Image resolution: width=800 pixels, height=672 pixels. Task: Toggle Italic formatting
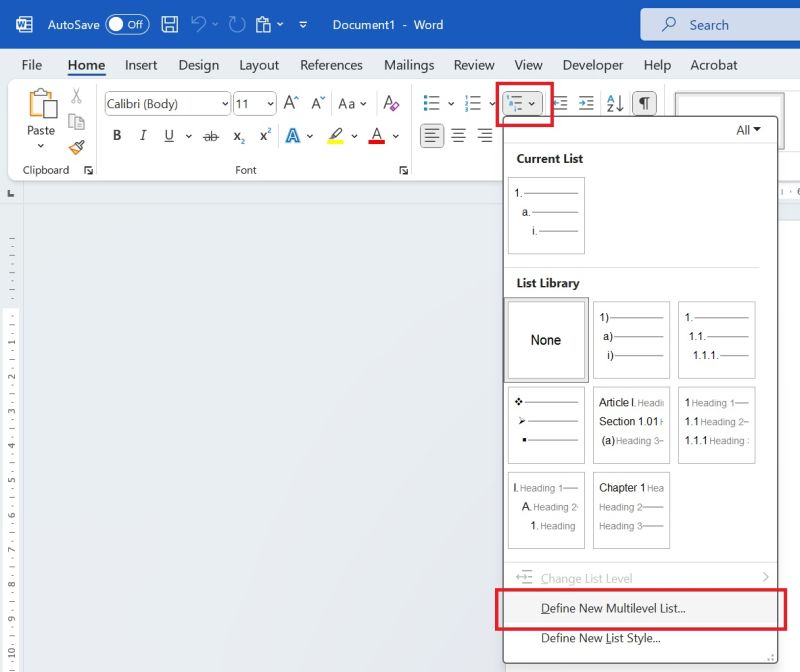pyautogui.click(x=143, y=135)
